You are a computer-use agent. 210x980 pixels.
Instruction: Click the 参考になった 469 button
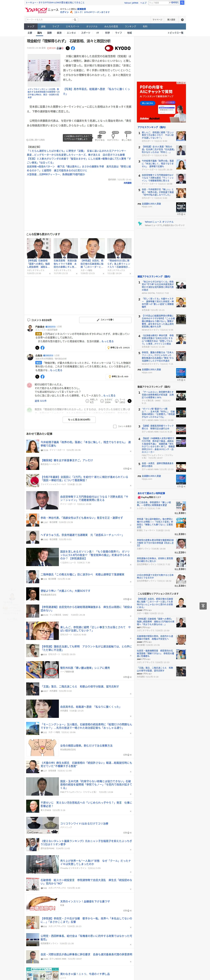tap(119, 377)
